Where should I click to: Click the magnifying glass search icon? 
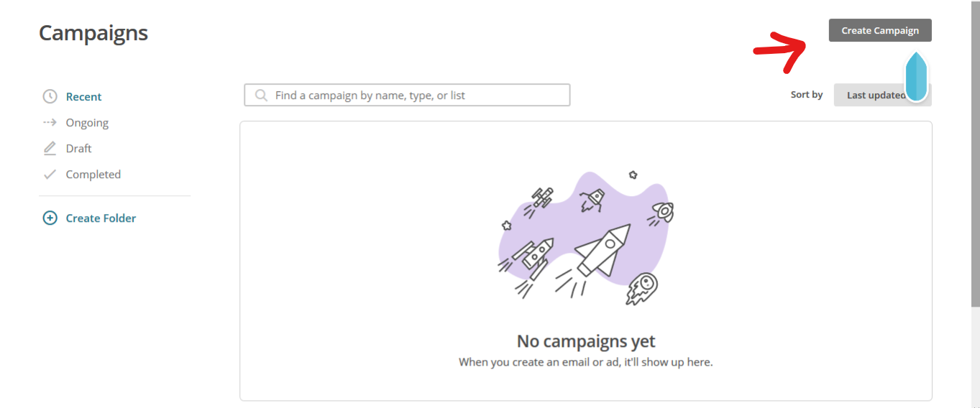261,95
